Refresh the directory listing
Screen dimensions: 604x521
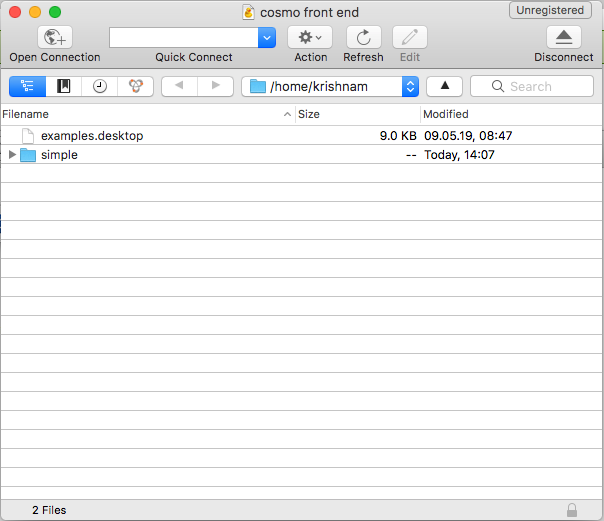364,37
